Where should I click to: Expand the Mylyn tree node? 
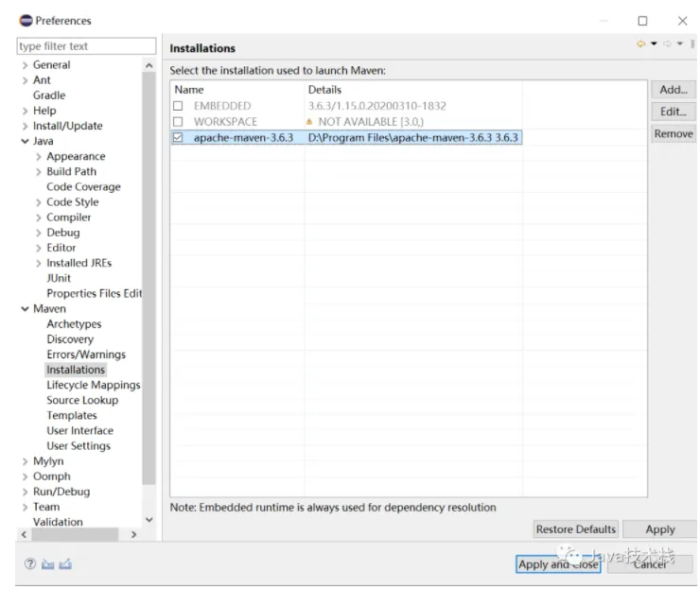25,461
